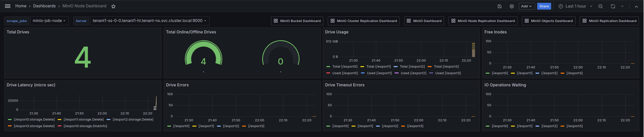Toggle [/export3] series in Free Inodes legend
644x137 pixels.
(x=574, y=73)
